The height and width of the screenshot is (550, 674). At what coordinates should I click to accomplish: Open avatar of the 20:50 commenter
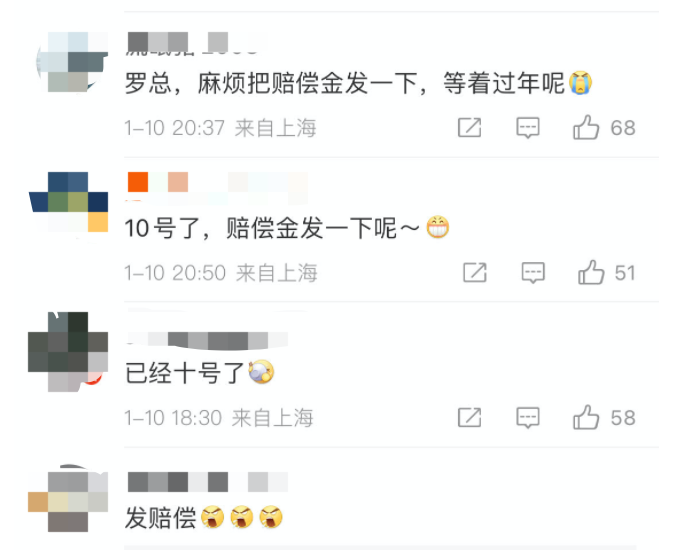68,202
